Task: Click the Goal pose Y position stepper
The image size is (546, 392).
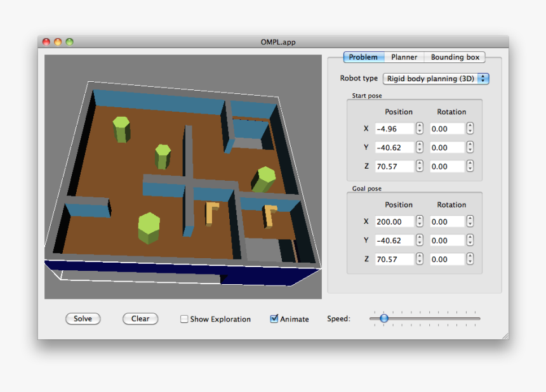Action: [x=420, y=240]
